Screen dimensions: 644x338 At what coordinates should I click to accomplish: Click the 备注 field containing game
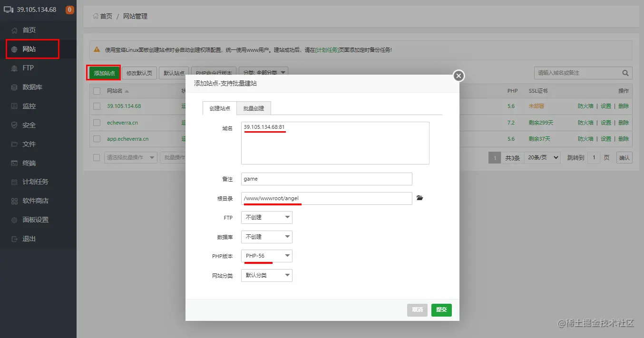(x=326, y=179)
